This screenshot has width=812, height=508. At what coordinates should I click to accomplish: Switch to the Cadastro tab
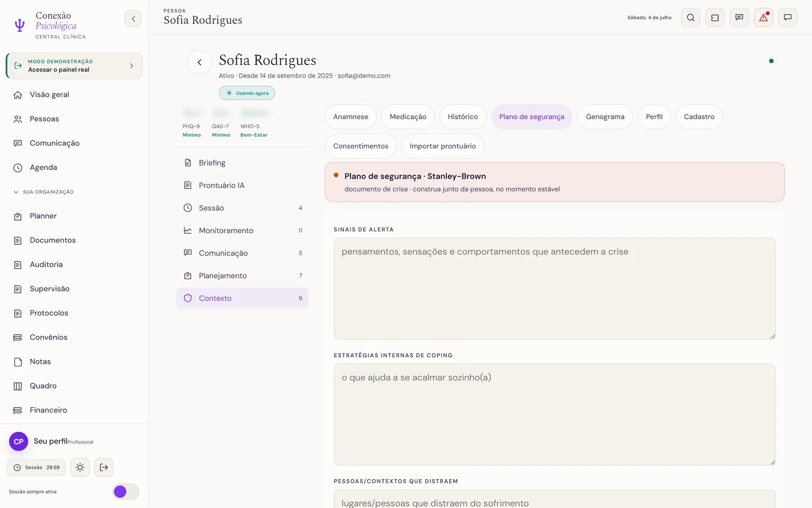click(699, 117)
